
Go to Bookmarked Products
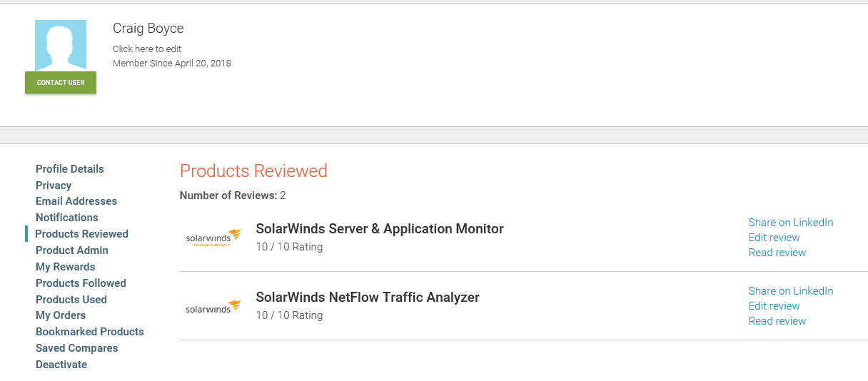click(x=90, y=332)
